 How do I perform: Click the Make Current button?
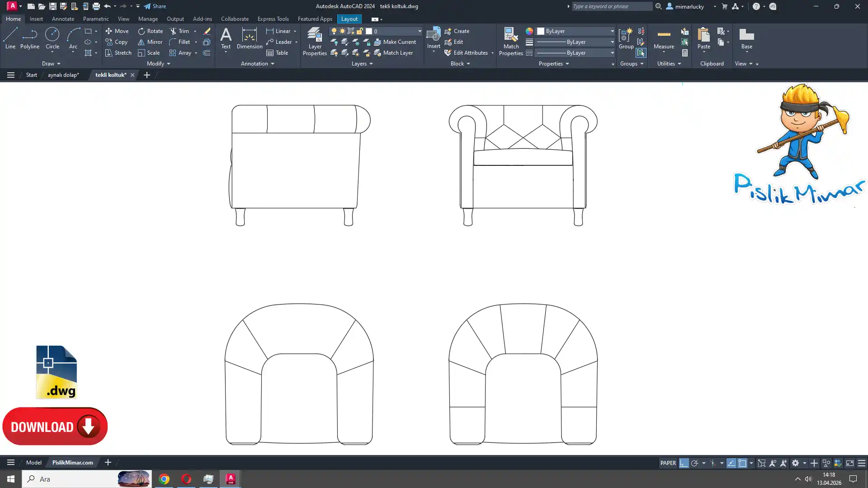395,42
